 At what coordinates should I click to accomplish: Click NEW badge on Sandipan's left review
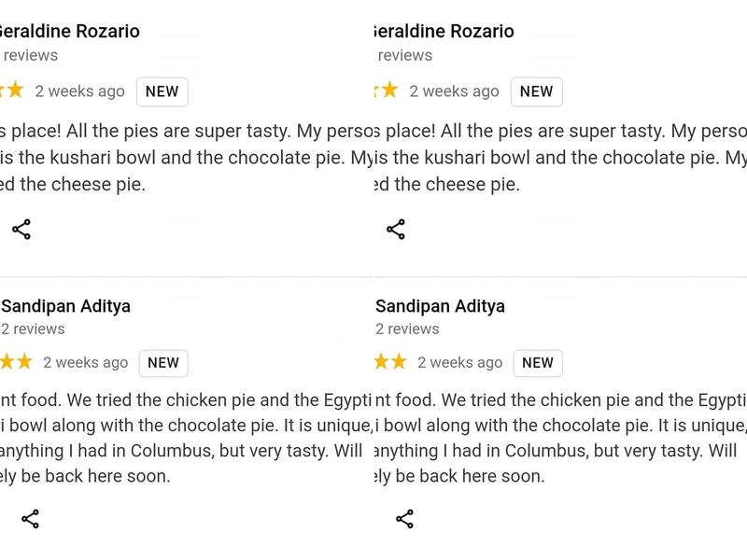(x=163, y=363)
